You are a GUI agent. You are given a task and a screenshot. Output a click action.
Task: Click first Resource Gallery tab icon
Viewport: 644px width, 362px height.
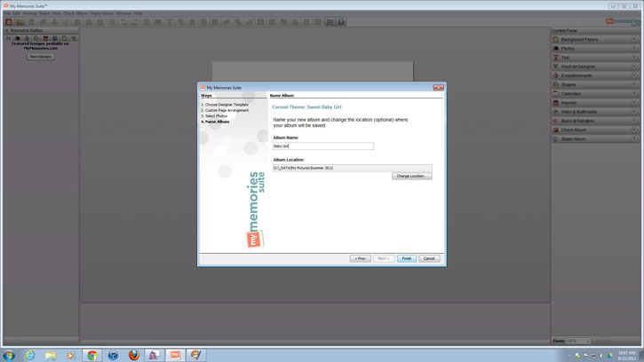8,38
